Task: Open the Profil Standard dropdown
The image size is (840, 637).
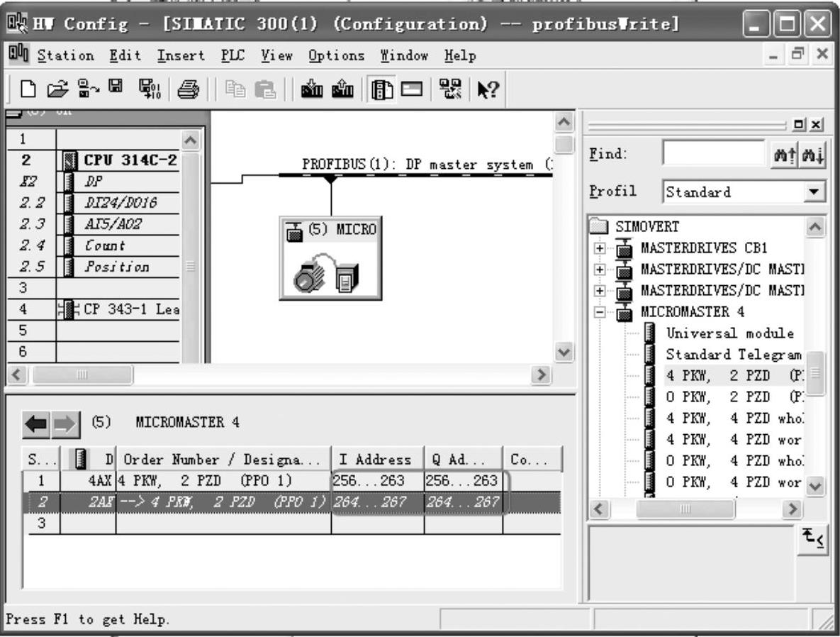Action: point(817,192)
